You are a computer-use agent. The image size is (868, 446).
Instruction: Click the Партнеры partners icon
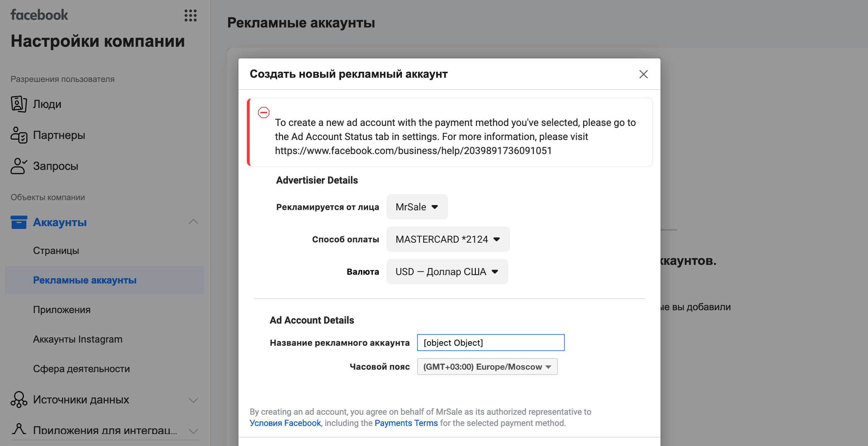pos(19,135)
